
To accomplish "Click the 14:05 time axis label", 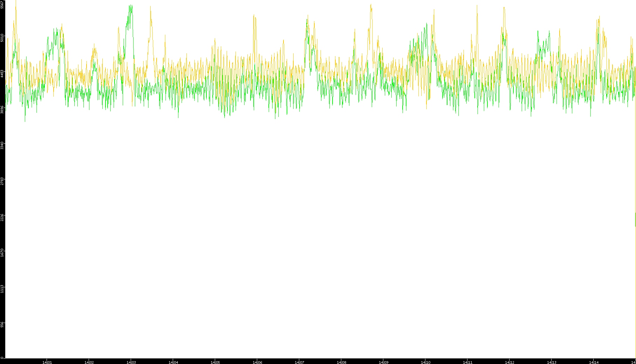I will click(x=215, y=362).
